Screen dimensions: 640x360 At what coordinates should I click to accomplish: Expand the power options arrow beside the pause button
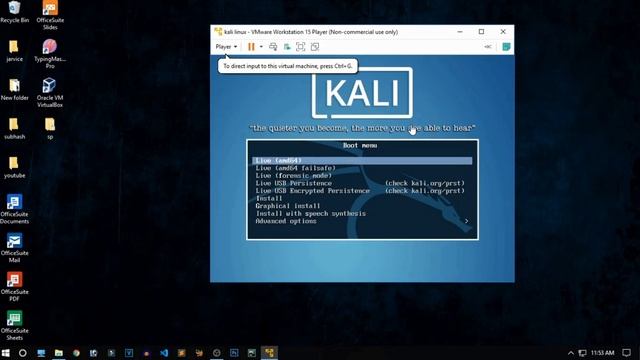pos(261,47)
